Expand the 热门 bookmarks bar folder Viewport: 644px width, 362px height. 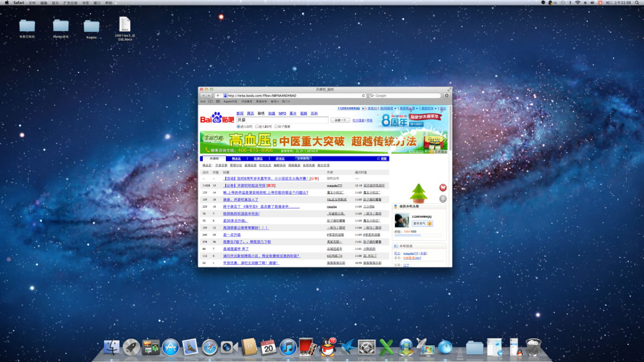click(286, 101)
